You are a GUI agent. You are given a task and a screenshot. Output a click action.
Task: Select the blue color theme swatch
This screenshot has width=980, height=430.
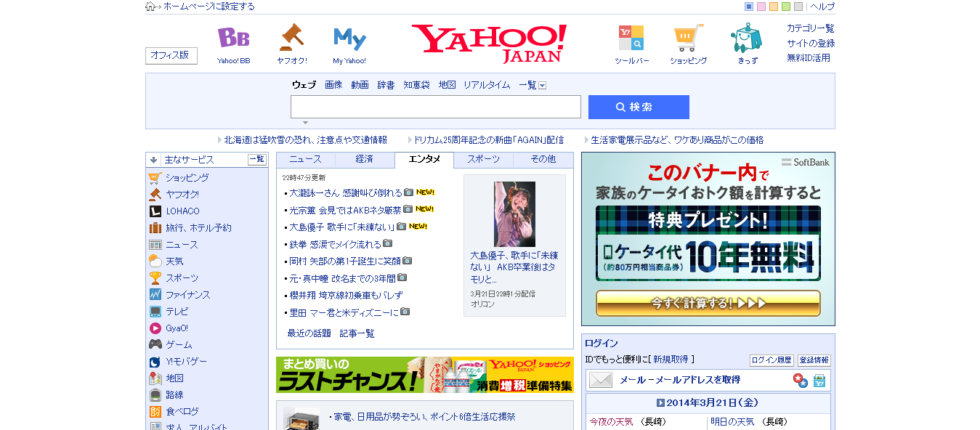(x=749, y=7)
